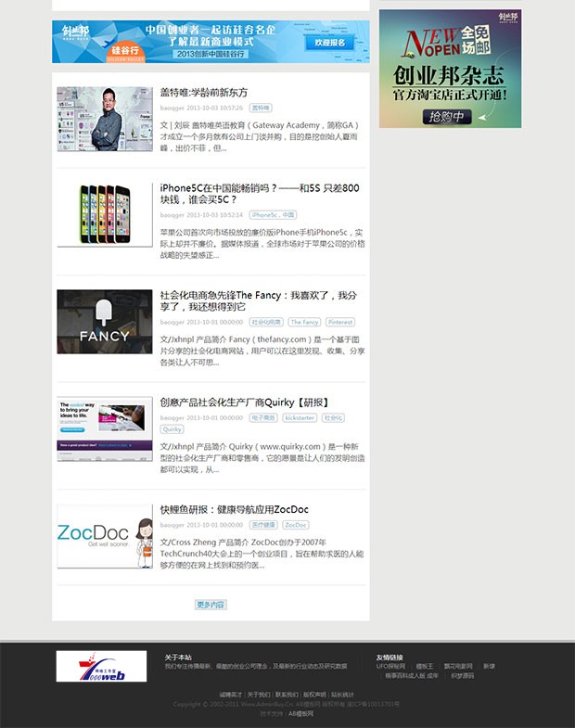Select the 社会化 tag under Quirky article
Screen dimensions: 575x728
(x=333, y=418)
